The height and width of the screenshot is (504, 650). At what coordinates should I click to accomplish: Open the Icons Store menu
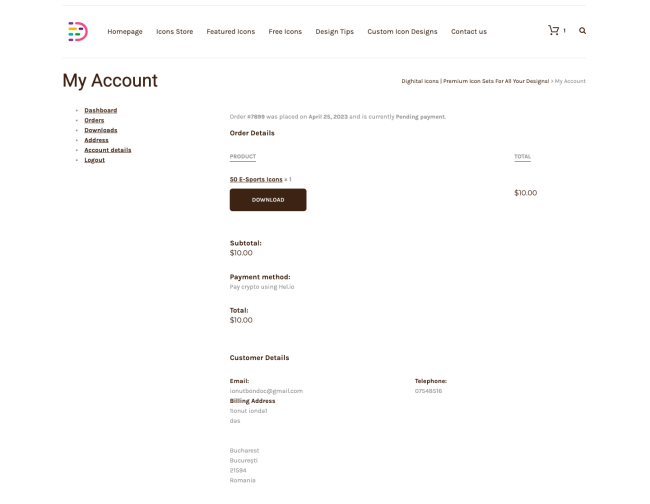coord(175,32)
